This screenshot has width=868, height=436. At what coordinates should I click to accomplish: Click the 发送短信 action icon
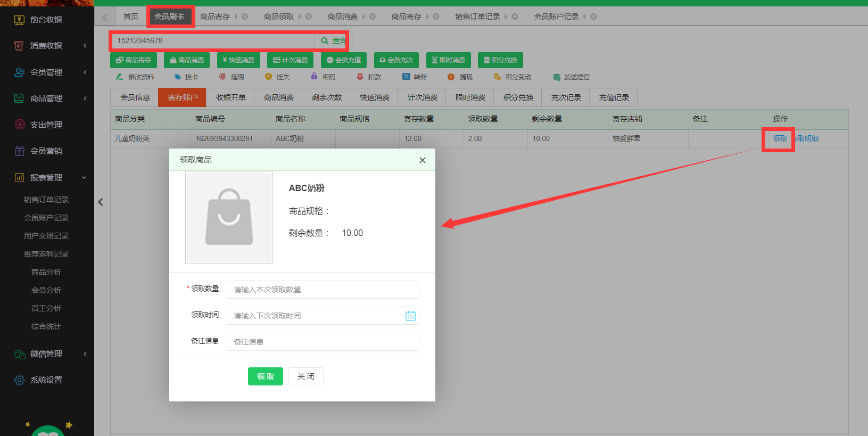coord(557,77)
